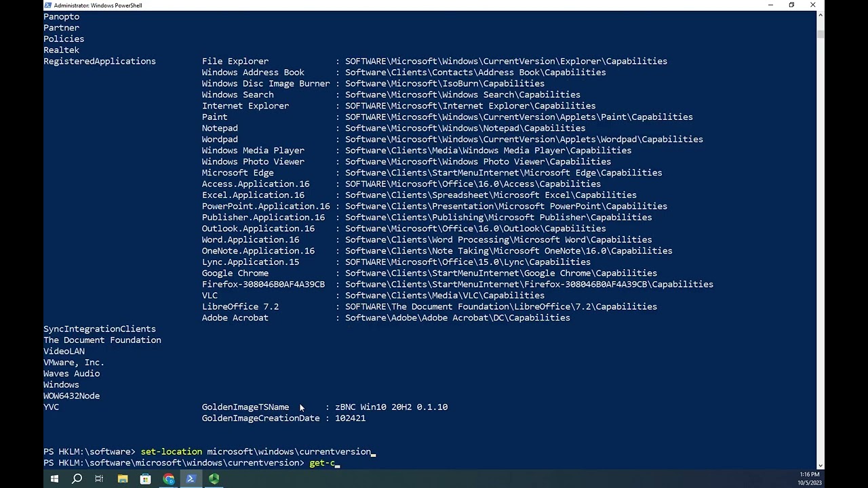The image size is (868, 488).
Task: Click the 'Windows Search' property name
Action: 238,95
